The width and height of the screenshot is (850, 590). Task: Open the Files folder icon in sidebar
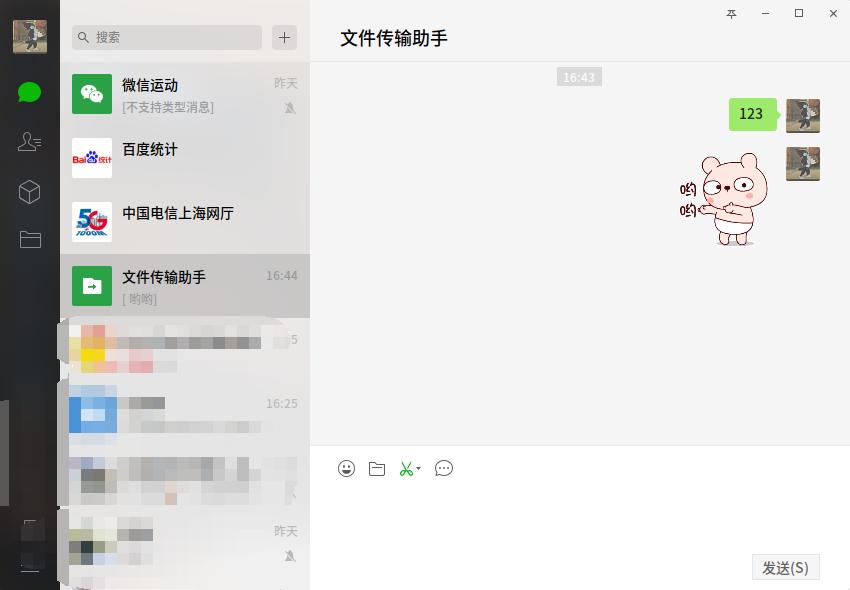[x=30, y=239]
